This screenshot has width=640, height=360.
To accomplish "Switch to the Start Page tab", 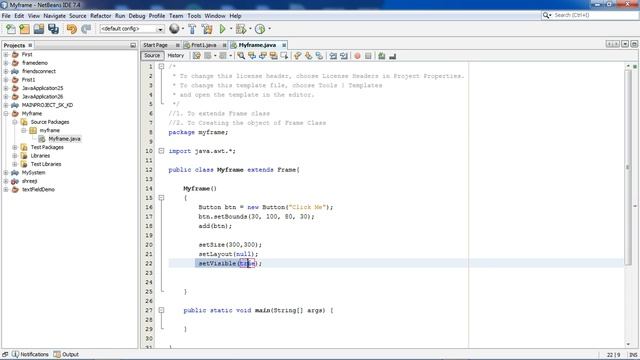I will (x=156, y=45).
